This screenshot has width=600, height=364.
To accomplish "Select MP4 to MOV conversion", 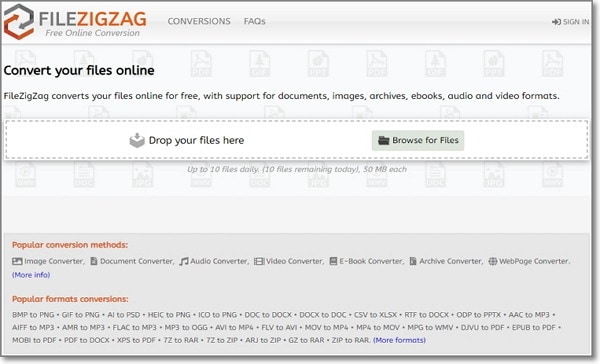I will (378, 327).
